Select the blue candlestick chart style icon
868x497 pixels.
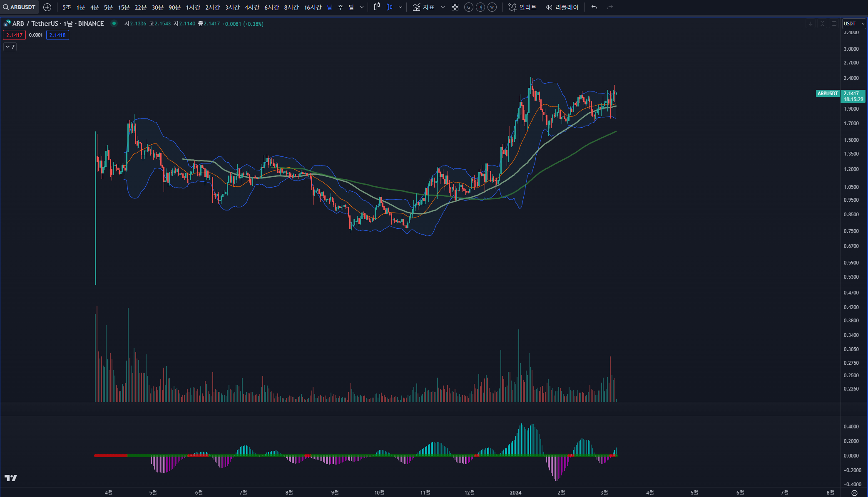click(x=390, y=7)
